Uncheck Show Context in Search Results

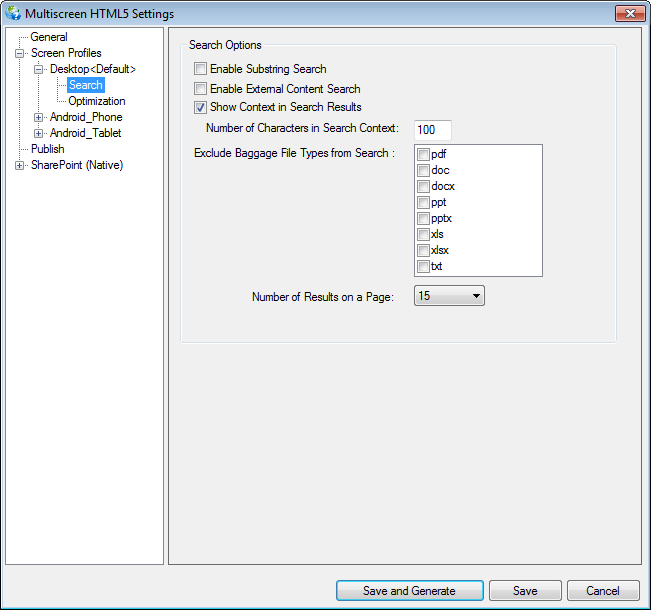coord(201,107)
